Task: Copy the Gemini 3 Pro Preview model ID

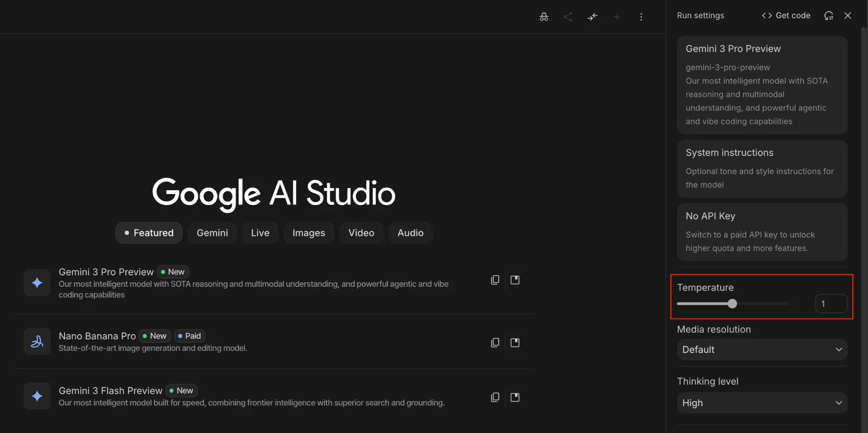Action: (495, 280)
